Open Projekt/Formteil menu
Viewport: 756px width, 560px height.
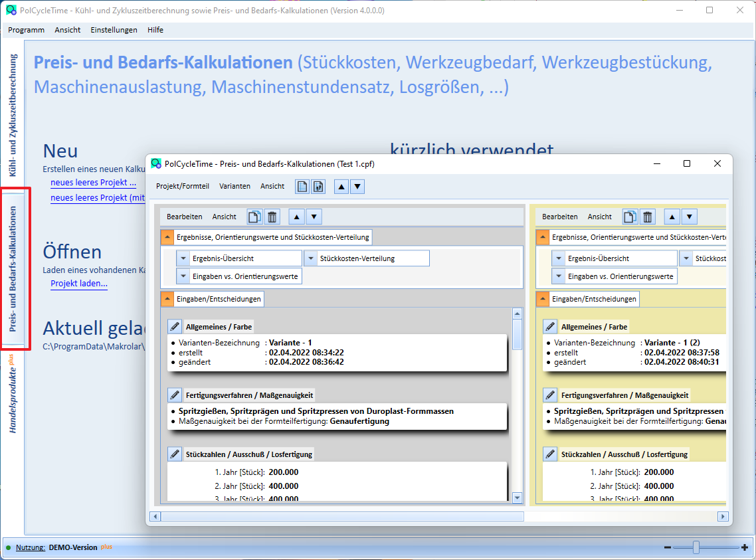[x=182, y=186]
